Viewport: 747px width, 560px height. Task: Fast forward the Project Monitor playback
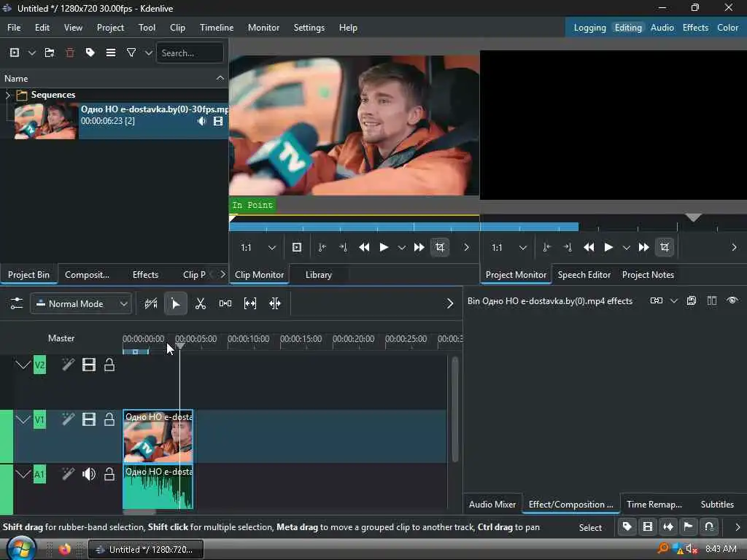coord(643,248)
